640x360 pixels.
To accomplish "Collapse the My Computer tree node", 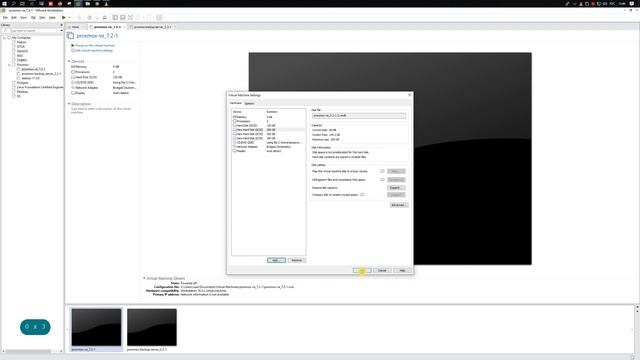I will point(4,38).
